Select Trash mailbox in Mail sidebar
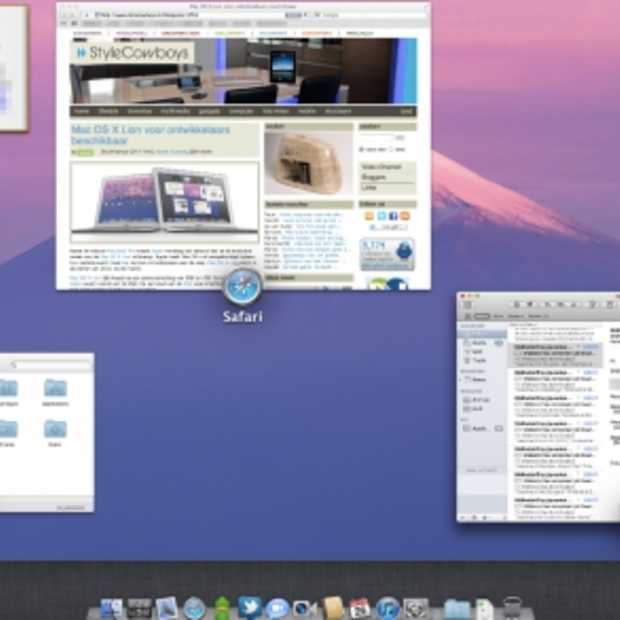Viewport: 620px width, 620px height. tap(480, 361)
